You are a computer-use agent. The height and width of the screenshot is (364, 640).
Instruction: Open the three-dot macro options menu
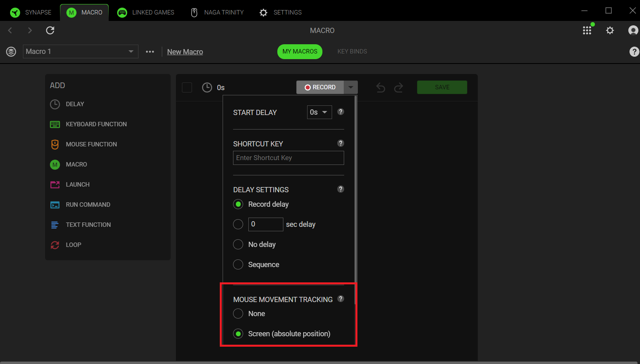tap(150, 51)
